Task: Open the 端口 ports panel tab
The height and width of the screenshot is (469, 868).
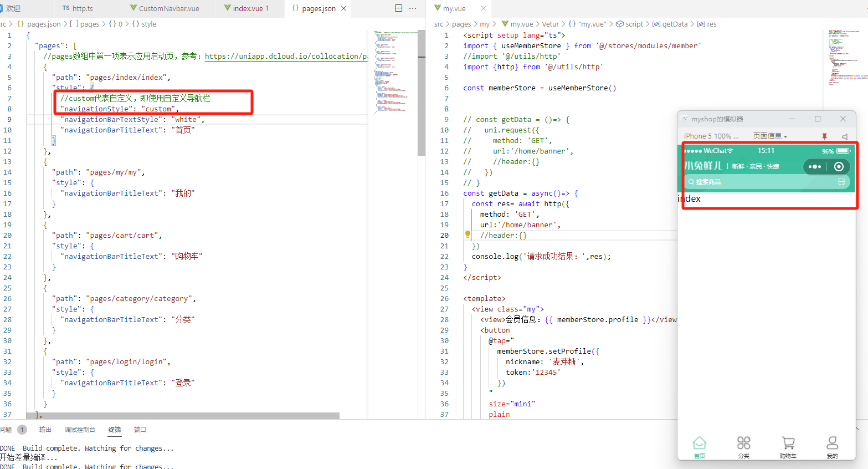Action: pos(140,430)
